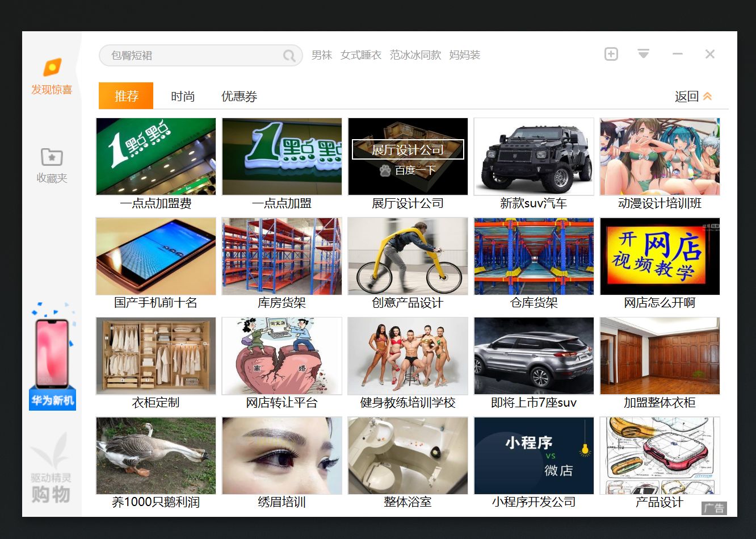Click the magnifier icon in the search box
The image size is (756, 539).
pyautogui.click(x=289, y=55)
